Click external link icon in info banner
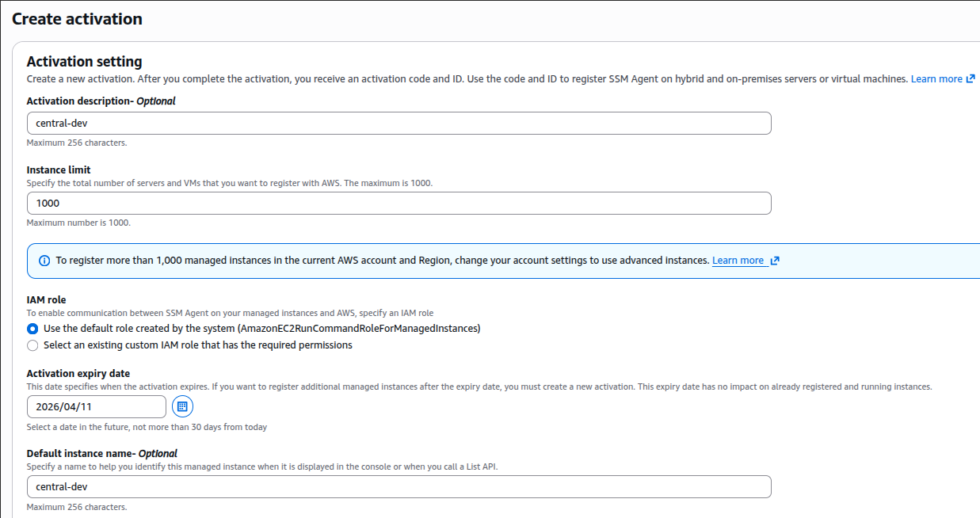The width and height of the screenshot is (980, 518). coord(775,261)
